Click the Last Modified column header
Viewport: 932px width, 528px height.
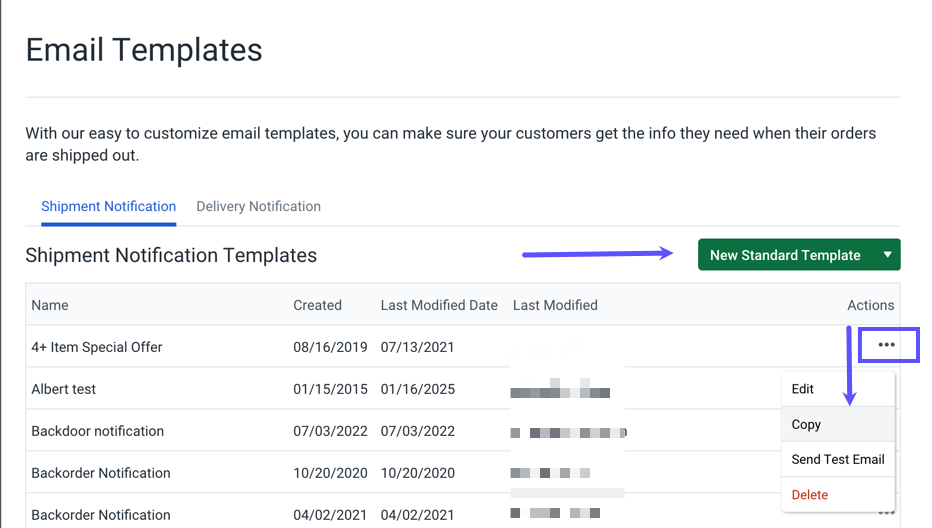pos(555,305)
